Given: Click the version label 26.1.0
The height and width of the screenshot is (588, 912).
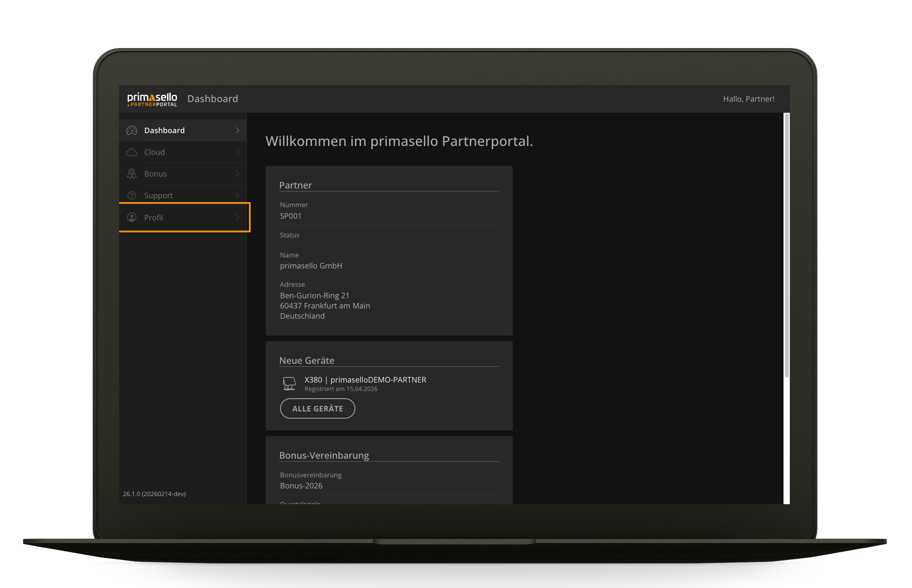Looking at the screenshot, I should click(154, 494).
